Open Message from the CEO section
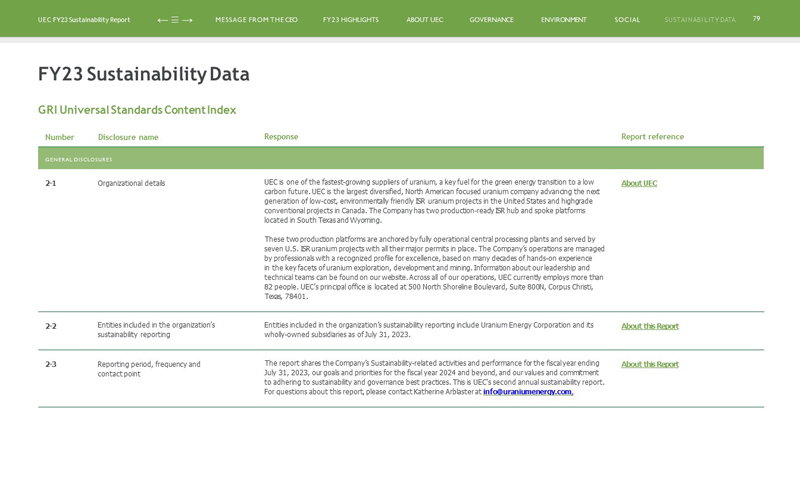This screenshot has width=800, height=486. point(256,20)
